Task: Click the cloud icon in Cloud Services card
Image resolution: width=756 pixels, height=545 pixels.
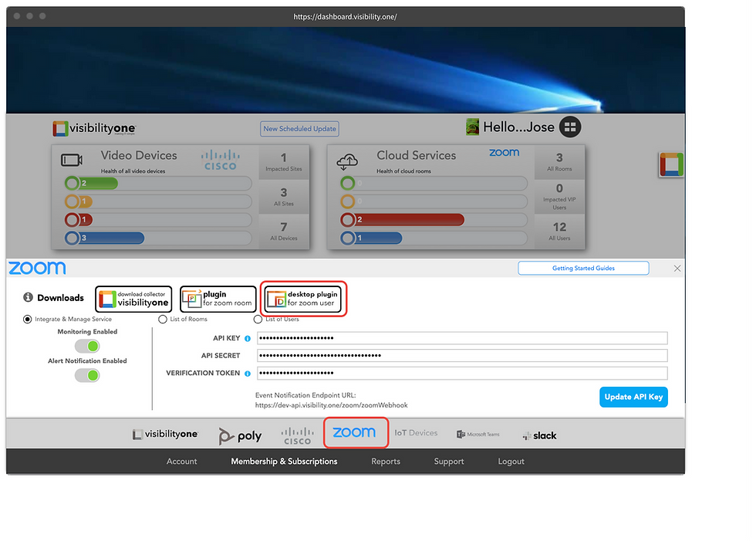Action: [347, 161]
